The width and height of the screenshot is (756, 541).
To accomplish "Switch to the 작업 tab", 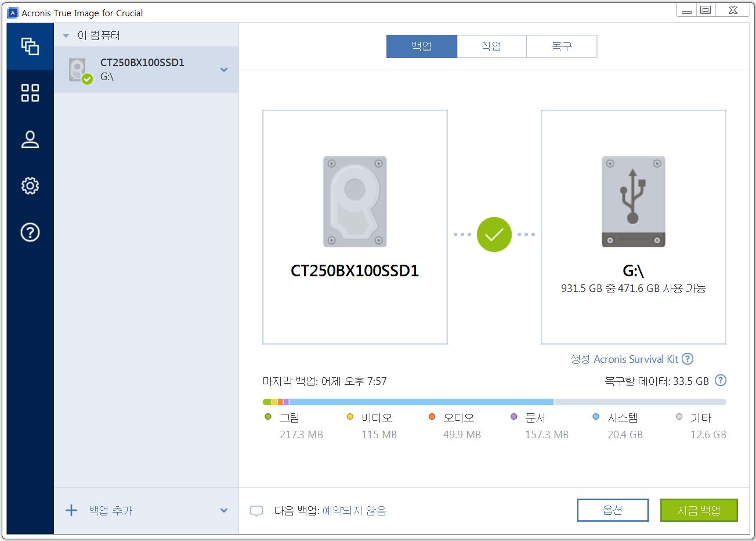I will (x=491, y=46).
